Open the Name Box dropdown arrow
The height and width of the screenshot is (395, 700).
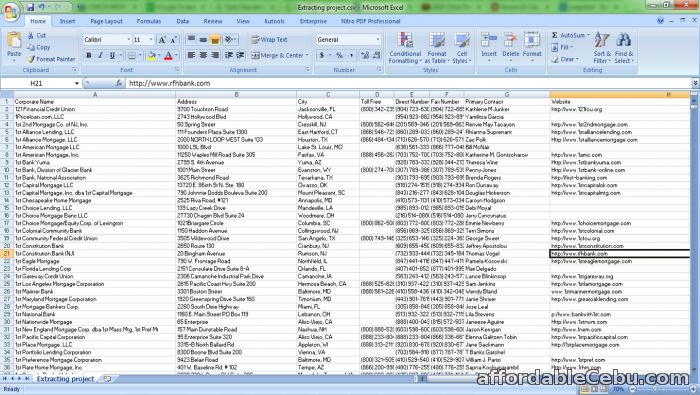click(x=76, y=83)
